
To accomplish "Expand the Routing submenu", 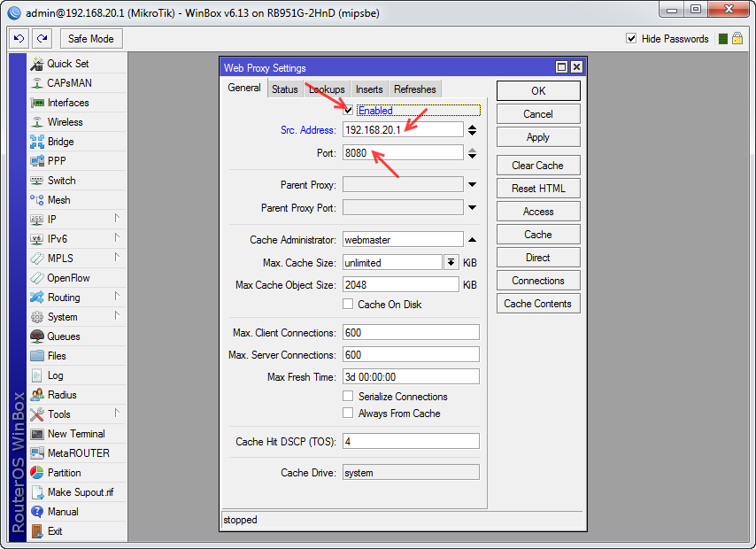I will click(x=117, y=297).
